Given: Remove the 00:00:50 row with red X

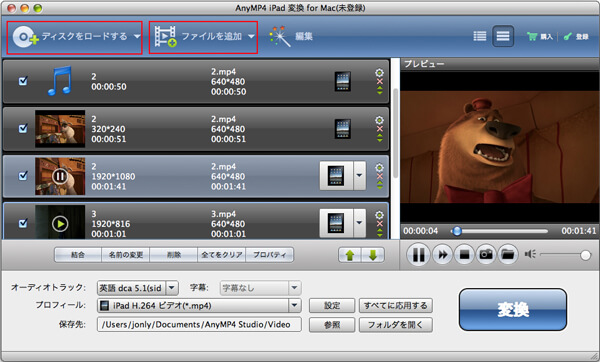Looking at the screenshot, I should coord(379,82).
